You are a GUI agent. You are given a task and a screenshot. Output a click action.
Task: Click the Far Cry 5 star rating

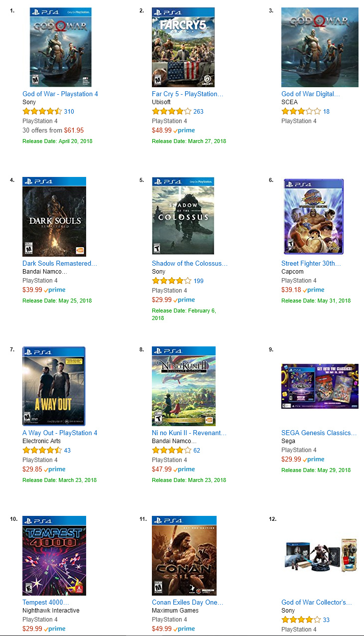click(172, 111)
